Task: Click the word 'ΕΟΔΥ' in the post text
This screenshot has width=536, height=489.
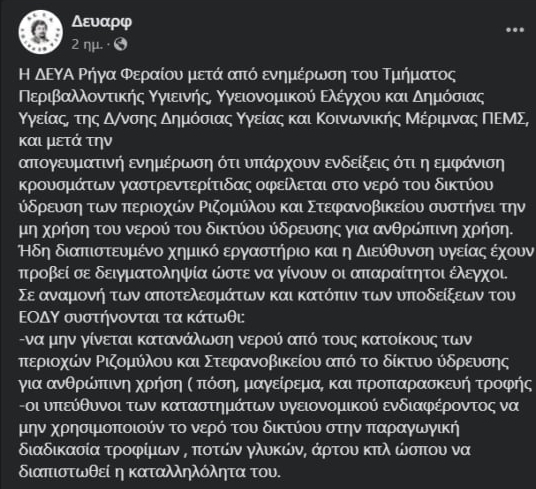Action: pos(40,317)
